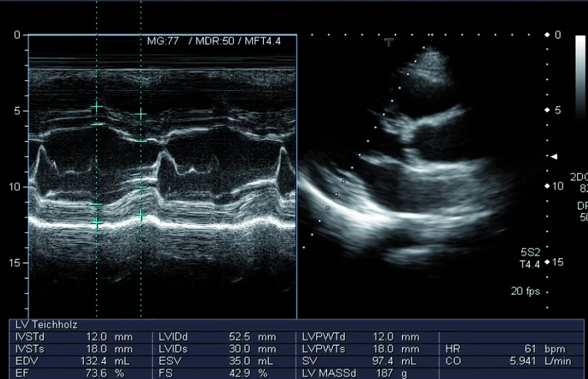Select the T4.4 label beside sector
This screenshot has width=588, height=379.
point(530,264)
